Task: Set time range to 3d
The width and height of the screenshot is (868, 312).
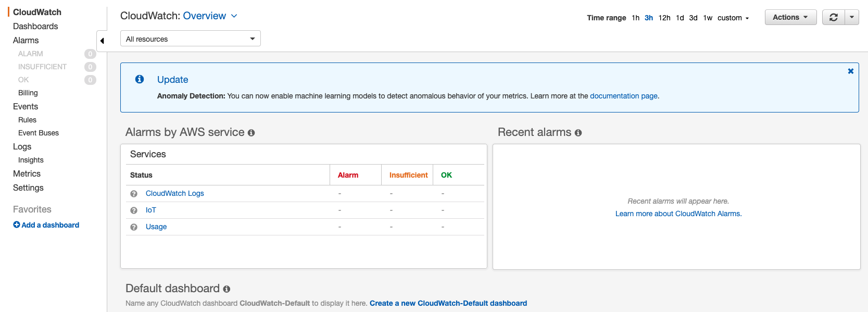Action: pos(693,18)
